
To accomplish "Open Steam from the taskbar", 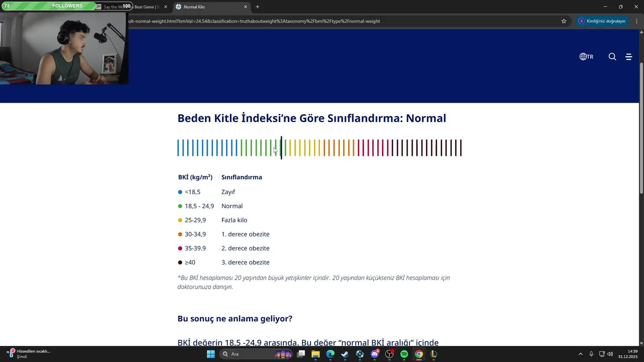I will point(345,354).
